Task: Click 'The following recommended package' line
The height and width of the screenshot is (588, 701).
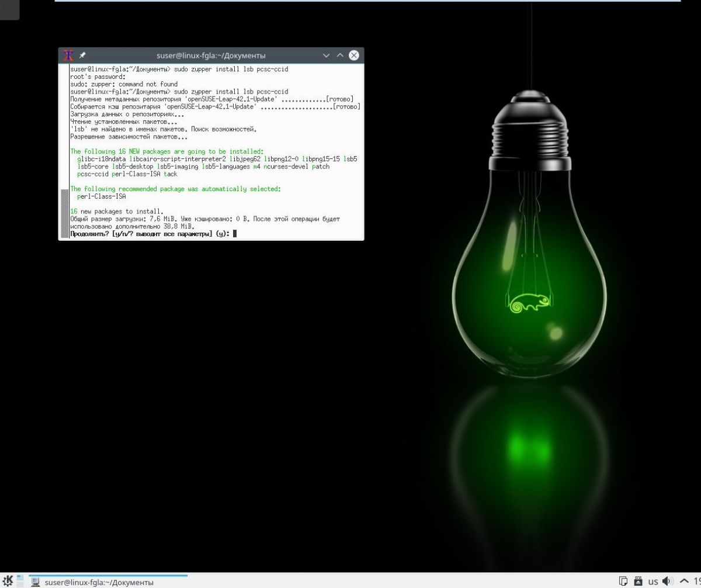Action: [x=175, y=189]
